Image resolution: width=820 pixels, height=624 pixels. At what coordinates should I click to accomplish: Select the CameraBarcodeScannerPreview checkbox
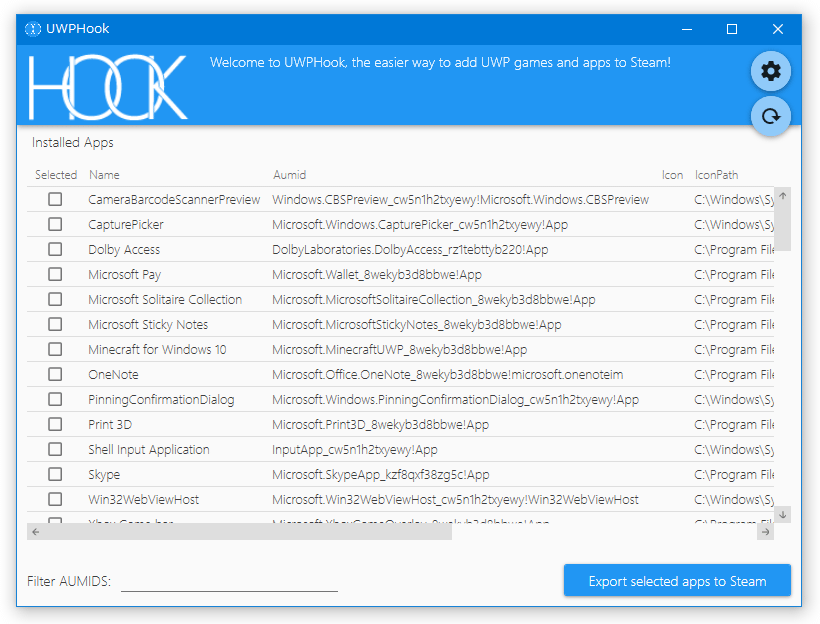point(55,199)
